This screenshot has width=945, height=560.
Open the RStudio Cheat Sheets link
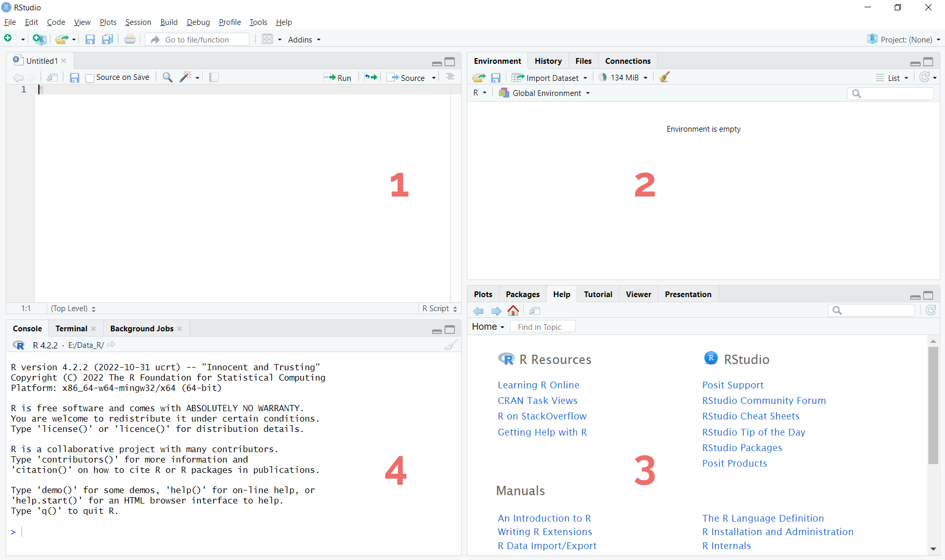[751, 416]
